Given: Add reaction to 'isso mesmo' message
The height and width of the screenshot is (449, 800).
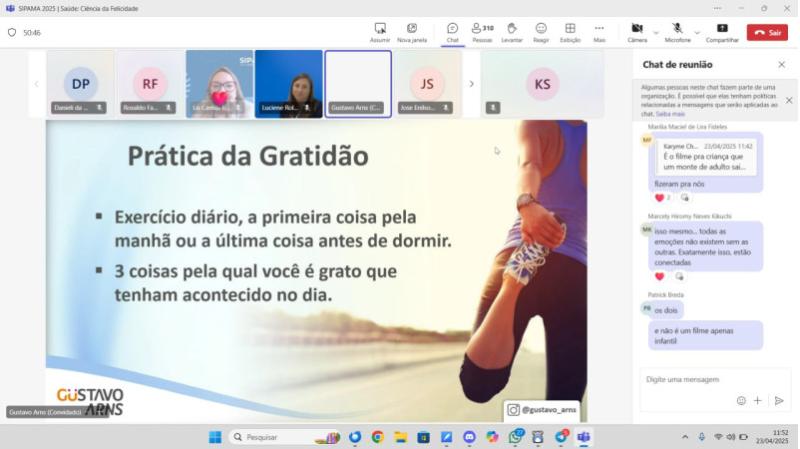Looking at the screenshot, I should [x=679, y=277].
